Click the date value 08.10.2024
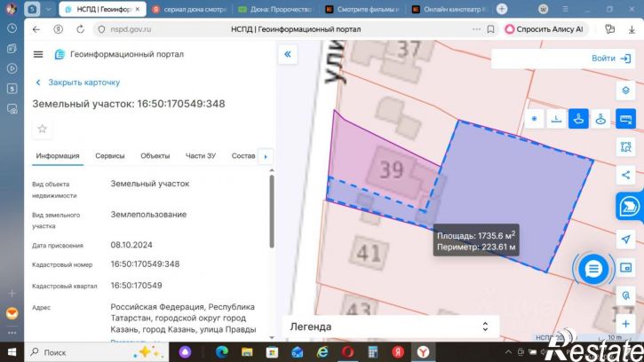Image resolution: width=644 pixels, height=362 pixels. tap(131, 245)
